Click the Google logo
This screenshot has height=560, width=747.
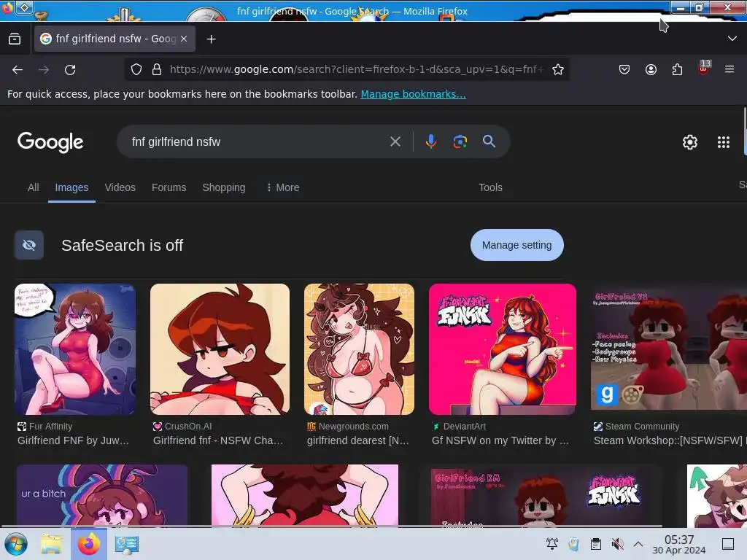point(50,142)
